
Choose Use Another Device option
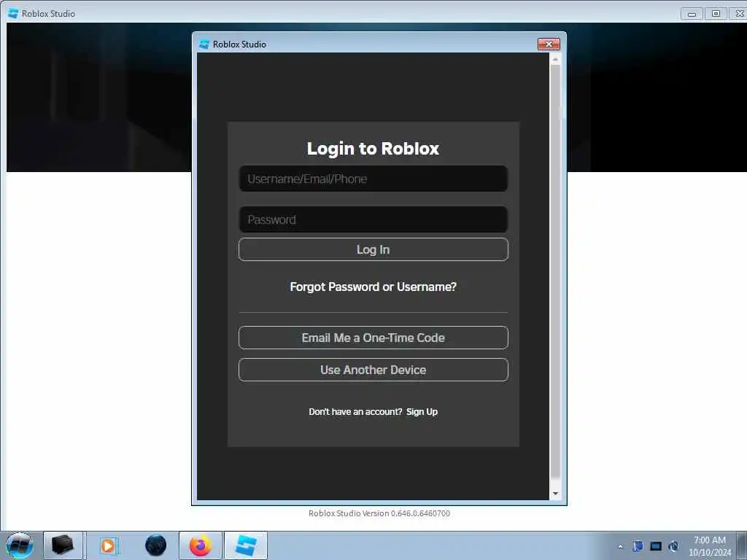click(x=373, y=370)
